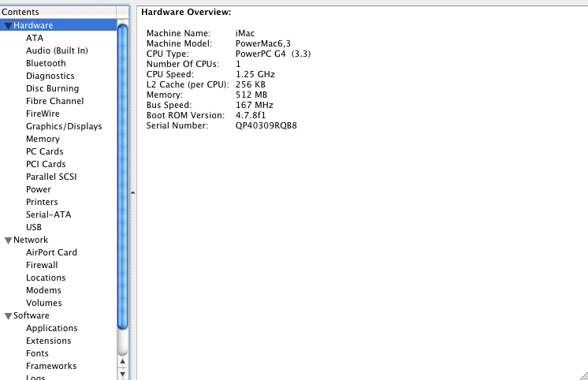Show Volumes information
The image size is (588, 380).
click(x=44, y=303)
